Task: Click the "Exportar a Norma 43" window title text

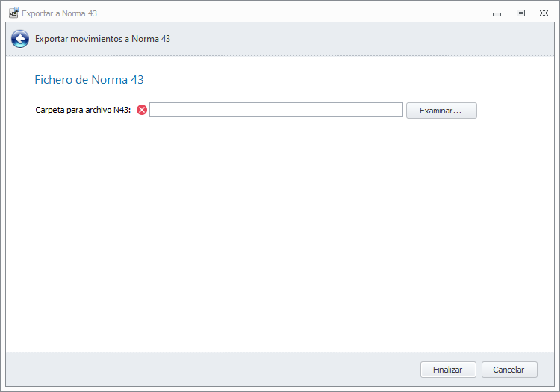Action: click(60, 13)
